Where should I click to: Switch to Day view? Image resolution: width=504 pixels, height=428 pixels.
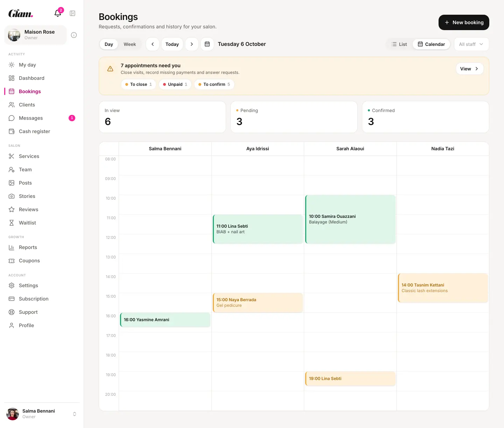coord(109,44)
